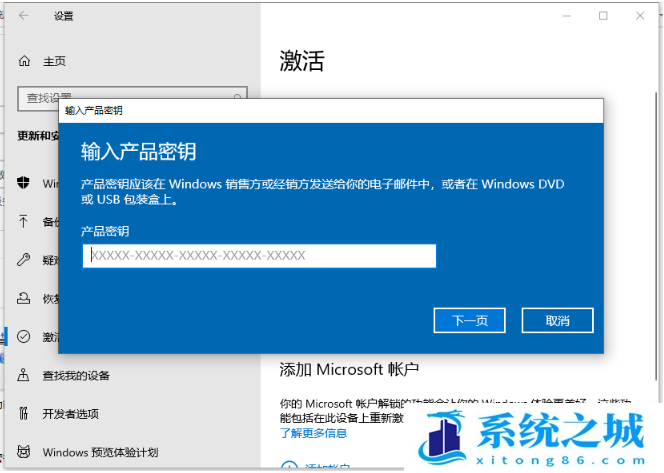Open 开发者选项 settings

[71, 414]
